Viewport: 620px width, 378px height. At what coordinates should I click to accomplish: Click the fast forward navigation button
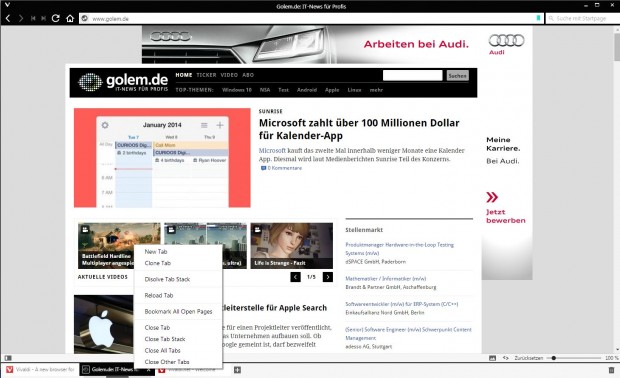click(43, 18)
